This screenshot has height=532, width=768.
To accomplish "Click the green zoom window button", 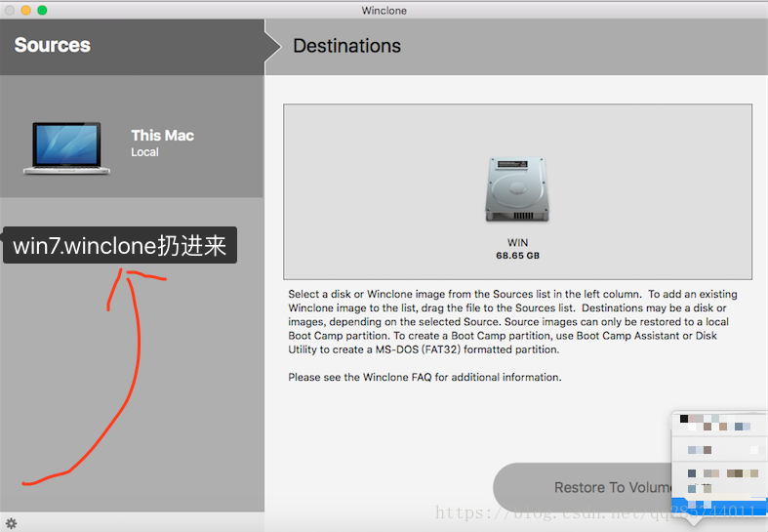I will coord(42,11).
